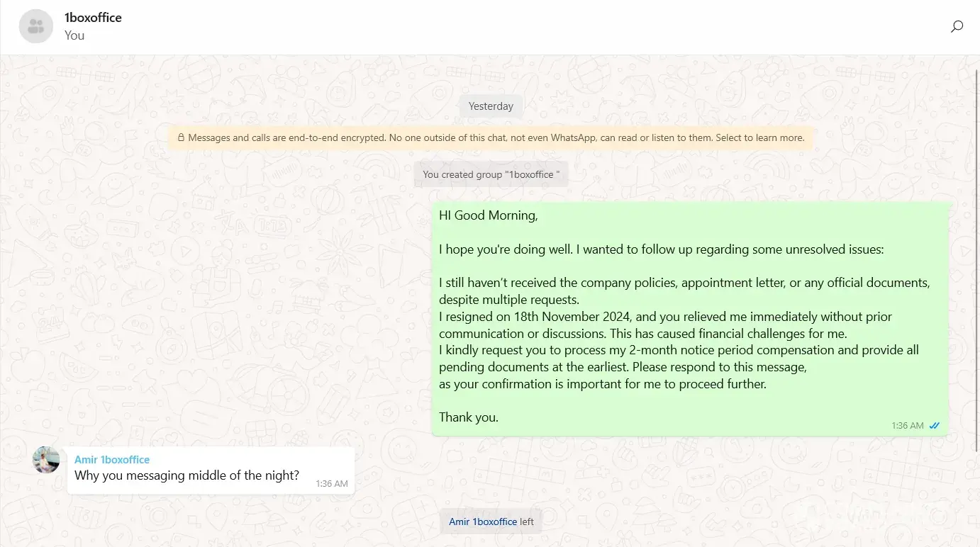Click the "Thank you." line in sent message
Image resolution: width=980 pixels, height=547 pixels.
click(469, 417)
